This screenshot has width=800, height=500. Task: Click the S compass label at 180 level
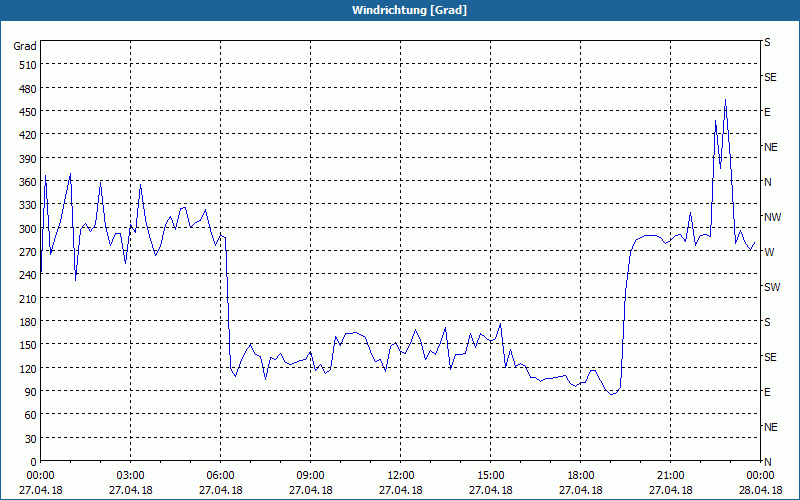click(767, 322)
